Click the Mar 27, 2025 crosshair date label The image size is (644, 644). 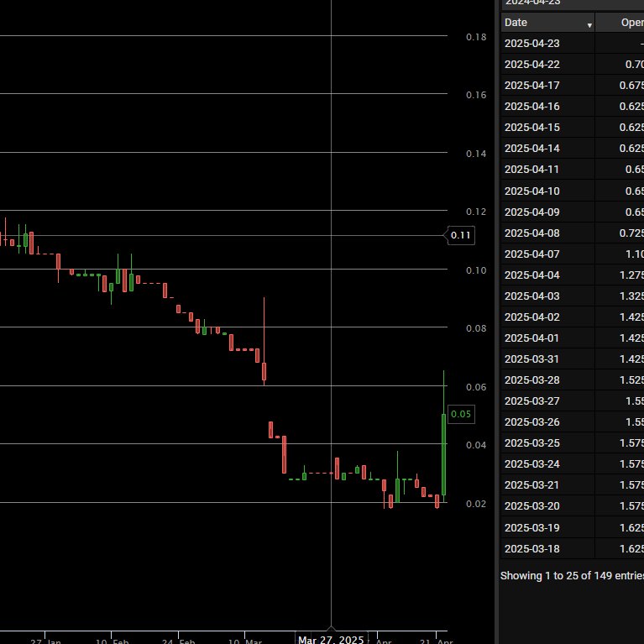(331, 639)
